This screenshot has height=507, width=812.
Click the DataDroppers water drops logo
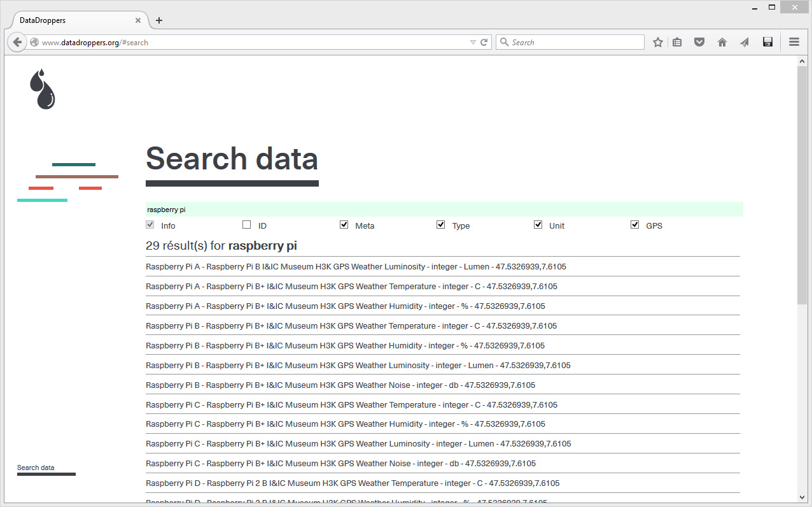point(43,89)
